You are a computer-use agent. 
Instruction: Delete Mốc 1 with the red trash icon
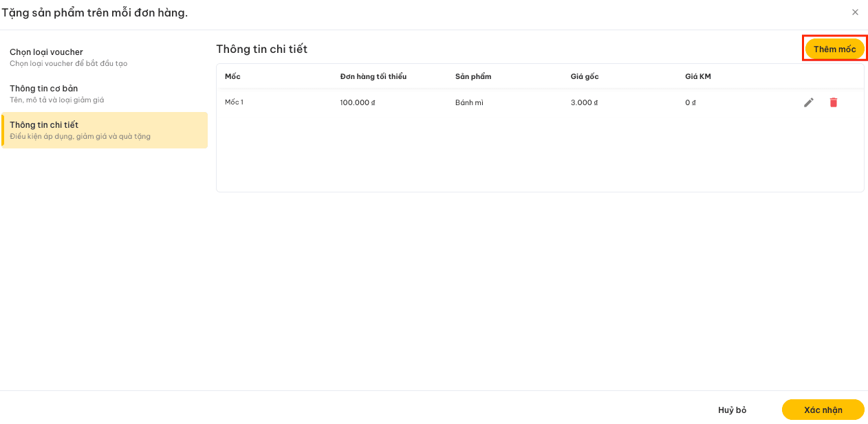click(834, 102)
